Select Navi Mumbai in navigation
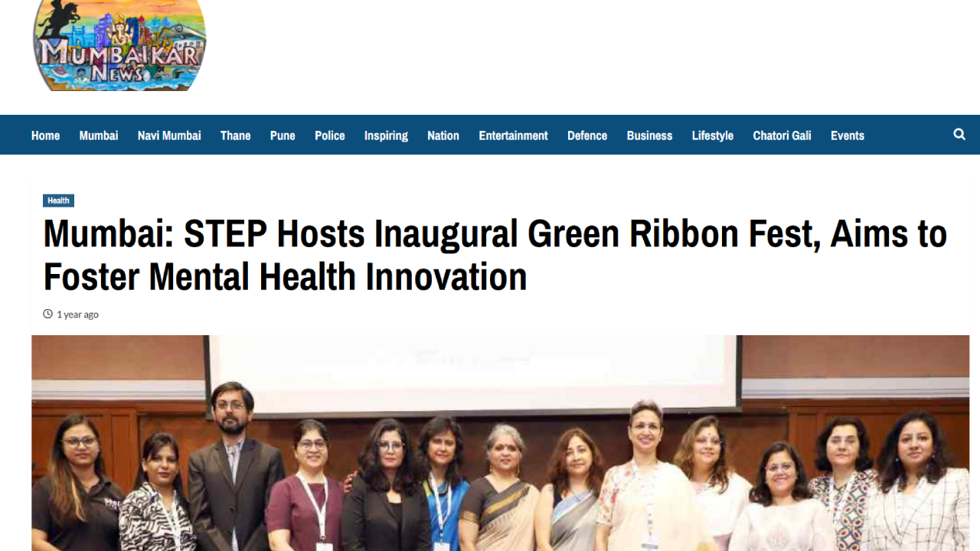The width and height of the screenshot is (980, 551). tap(169, 135)
